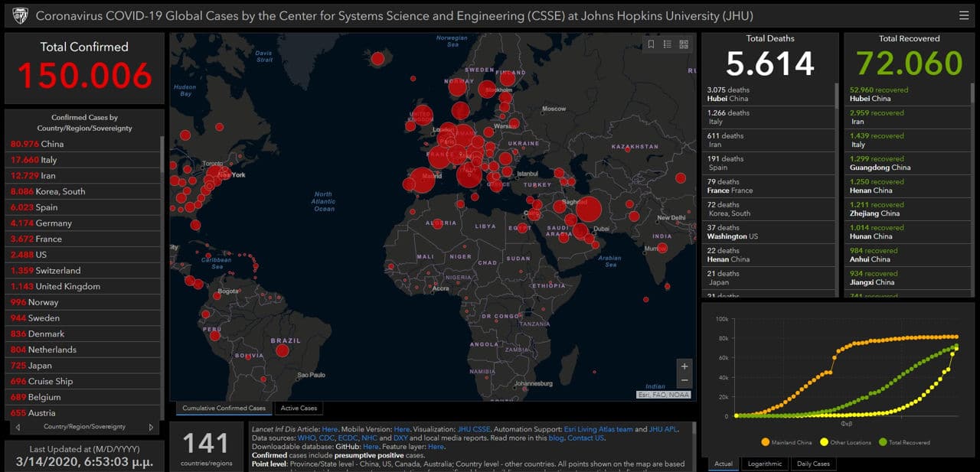Select Switzerland row in country list
The height and width of the screenshot is (472, 980).
click(83, 271)
